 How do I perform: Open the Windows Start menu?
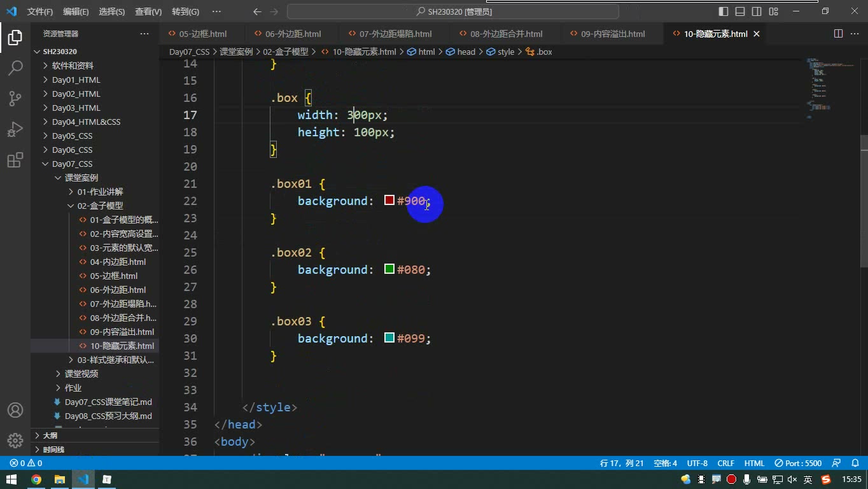coord(11,479)
